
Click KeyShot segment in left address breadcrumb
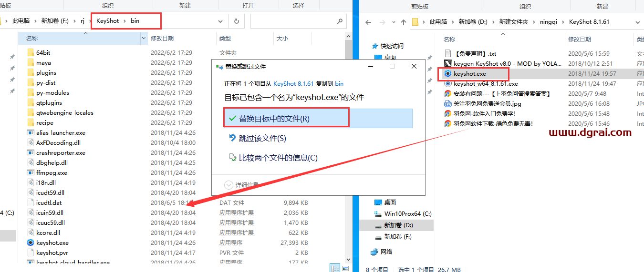(x=108, y=21)
